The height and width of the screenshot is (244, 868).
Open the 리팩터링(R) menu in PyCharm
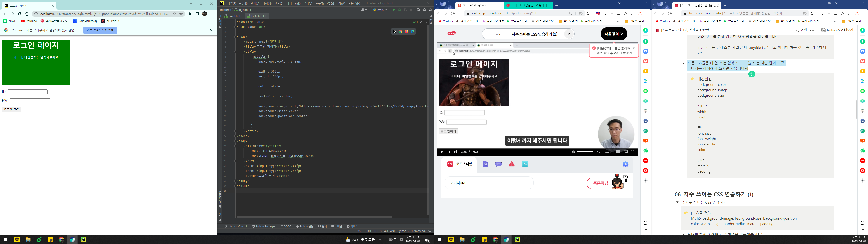[293, 3]
